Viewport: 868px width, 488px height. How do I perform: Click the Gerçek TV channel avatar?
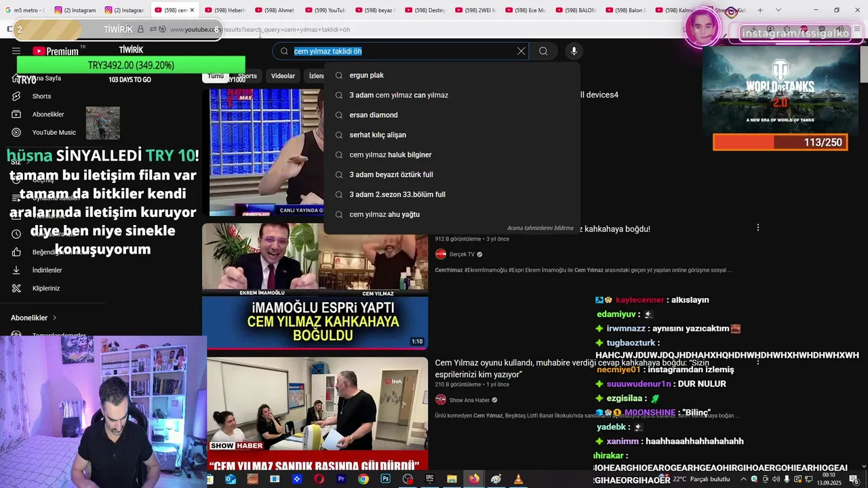(441, 254)
